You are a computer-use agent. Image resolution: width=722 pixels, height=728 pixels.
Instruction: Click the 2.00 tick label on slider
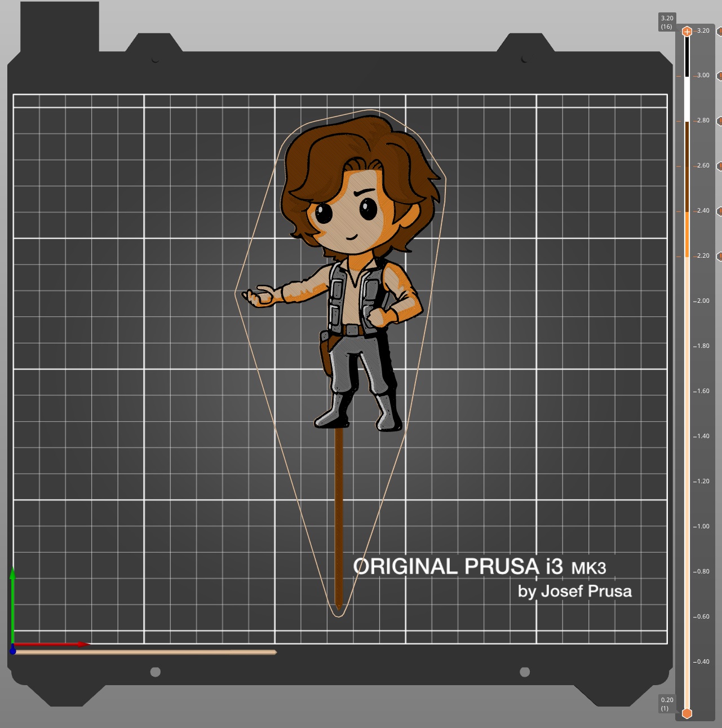point(703,301)
